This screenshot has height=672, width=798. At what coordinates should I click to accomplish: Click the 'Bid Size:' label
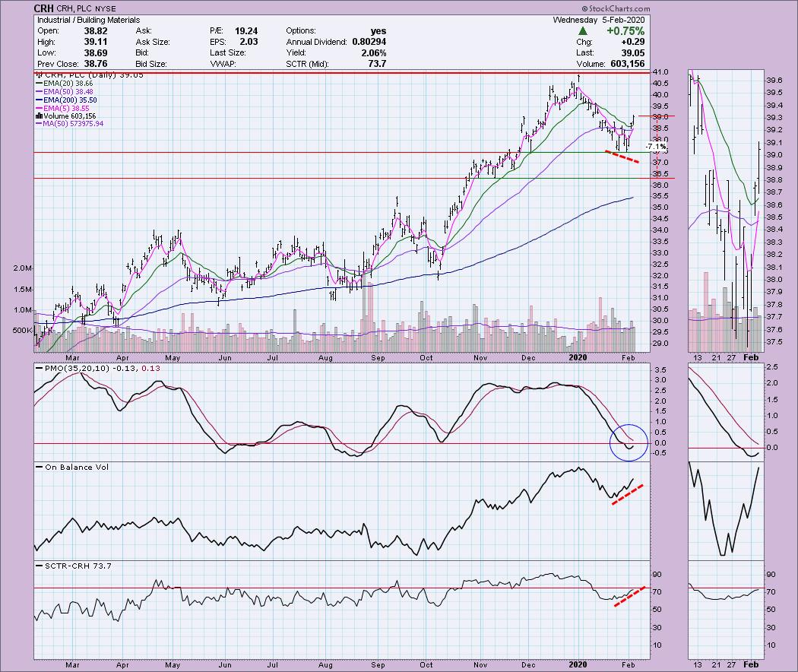152,64
